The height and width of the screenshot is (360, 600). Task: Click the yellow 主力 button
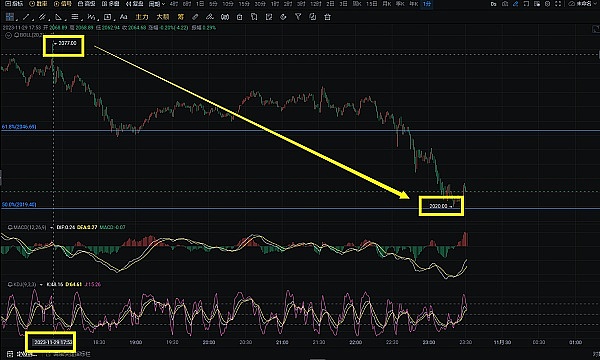142,17
